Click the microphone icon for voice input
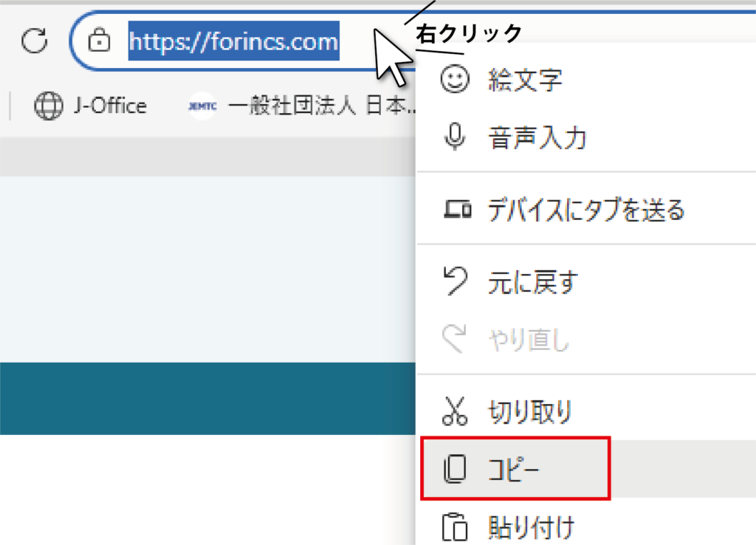 [455, 137]
